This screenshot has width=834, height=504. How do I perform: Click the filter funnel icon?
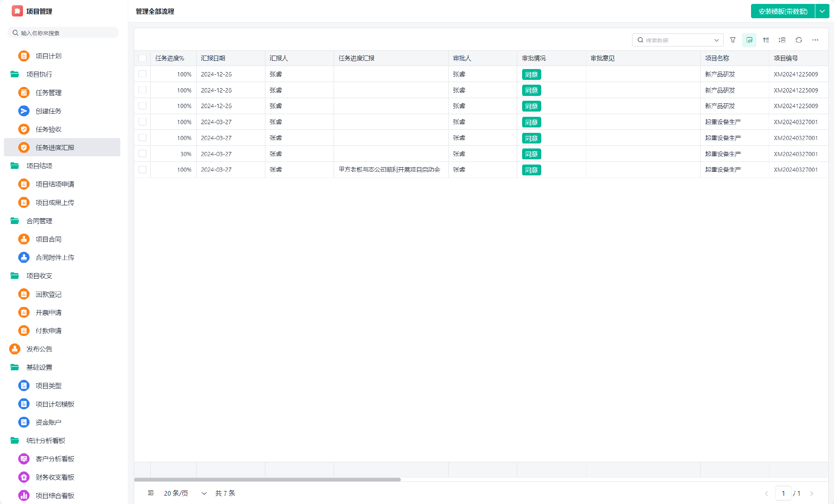tap(733, 40)
